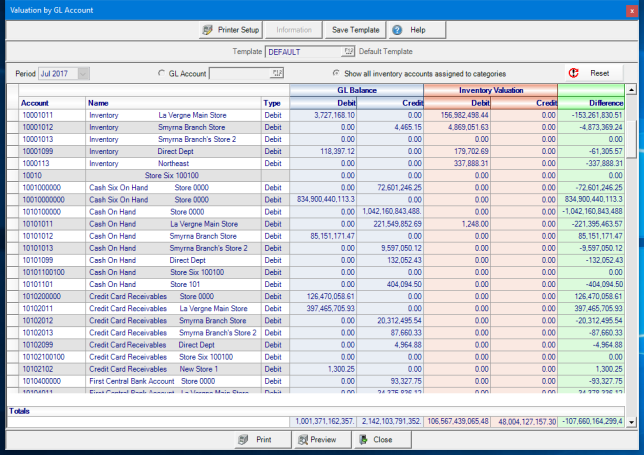Select Show all inventory accounts radio option
Viewport: 644px width, 455px height.
click(x=336, y=73)
